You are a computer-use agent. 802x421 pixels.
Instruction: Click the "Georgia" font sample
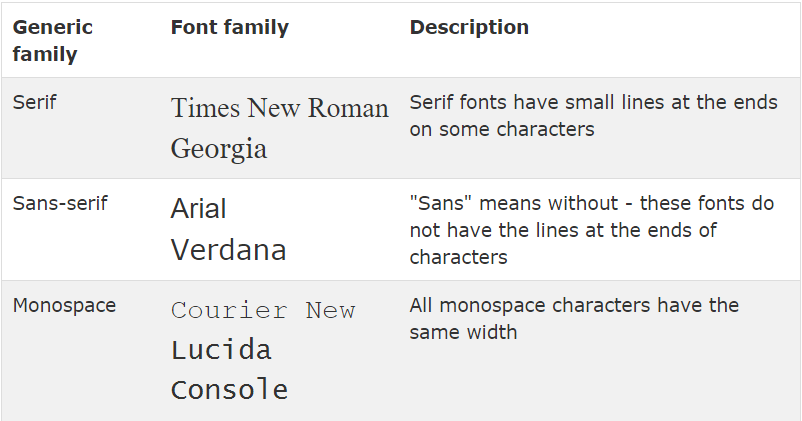(x=219, y=149)
